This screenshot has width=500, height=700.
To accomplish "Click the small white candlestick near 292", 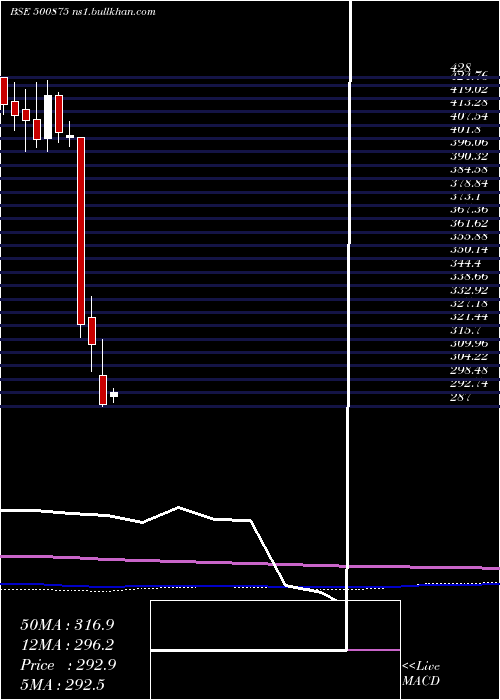I will [x=114, y=394].
